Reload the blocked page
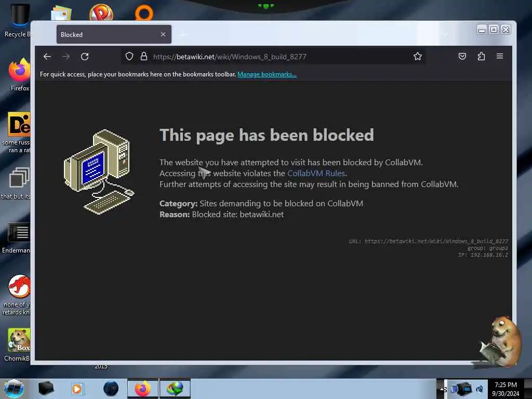 click(x=85, y=56)
